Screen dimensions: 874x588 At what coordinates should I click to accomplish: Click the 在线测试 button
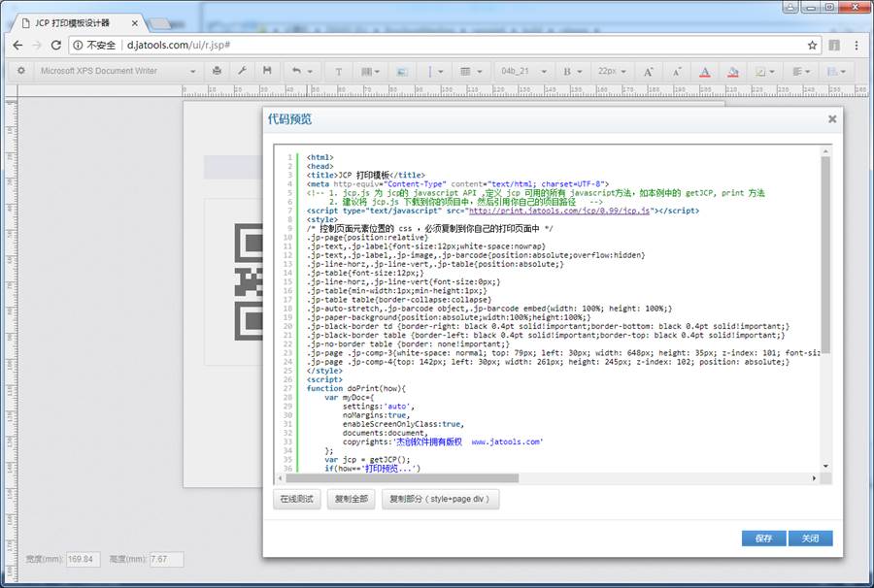tap(296, 499)
